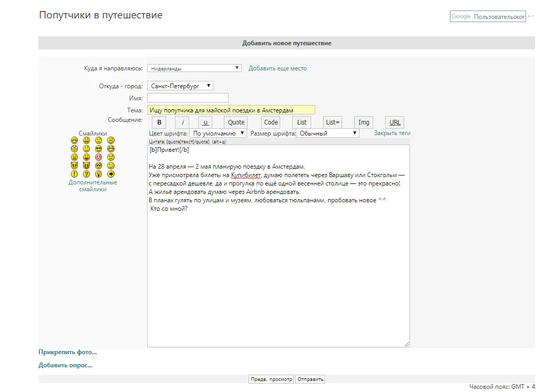Insert the lightbulb idea smiley
The height and width of the screenshot is (392, 555).
pos(98,174)
